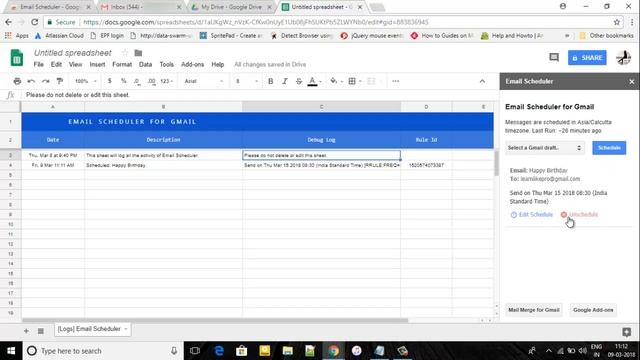Open the Tools menu
Image resolution: width=640 pixels, height=360 pixels.
click(x=167, y=64)
